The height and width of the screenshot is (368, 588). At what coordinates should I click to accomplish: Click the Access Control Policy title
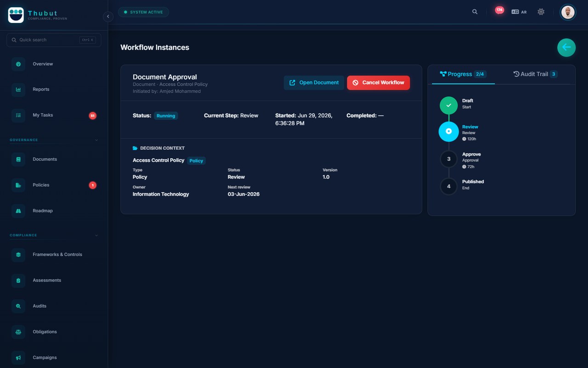tap(158, 161)
